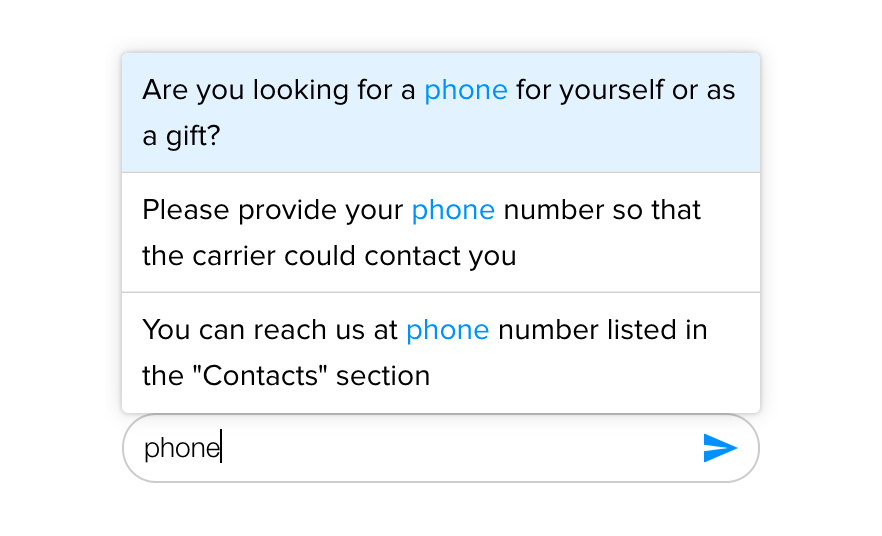This screenshot has width=882, height=536.
Task: Click 'number so that' in second suggestion
Action: 602,210
